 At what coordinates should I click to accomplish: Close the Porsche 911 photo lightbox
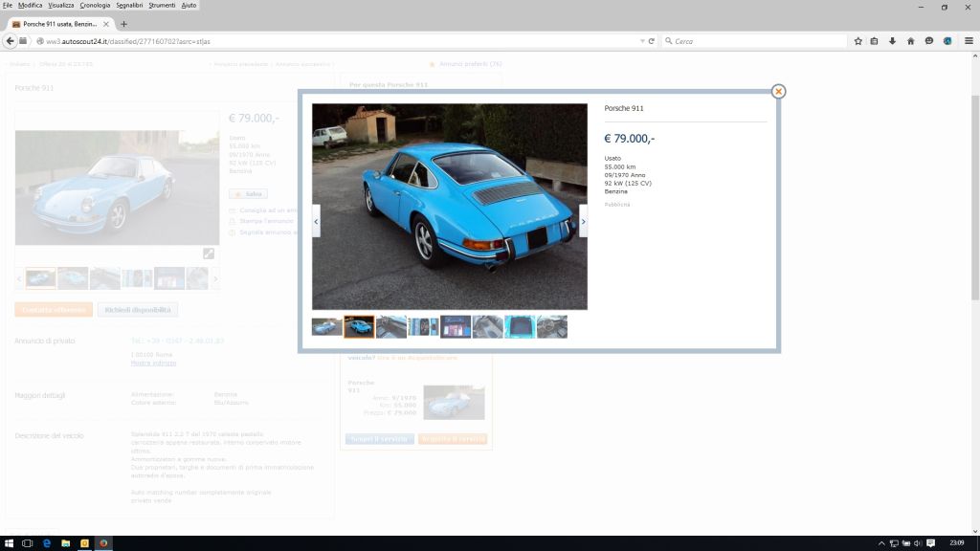point(778,91)
